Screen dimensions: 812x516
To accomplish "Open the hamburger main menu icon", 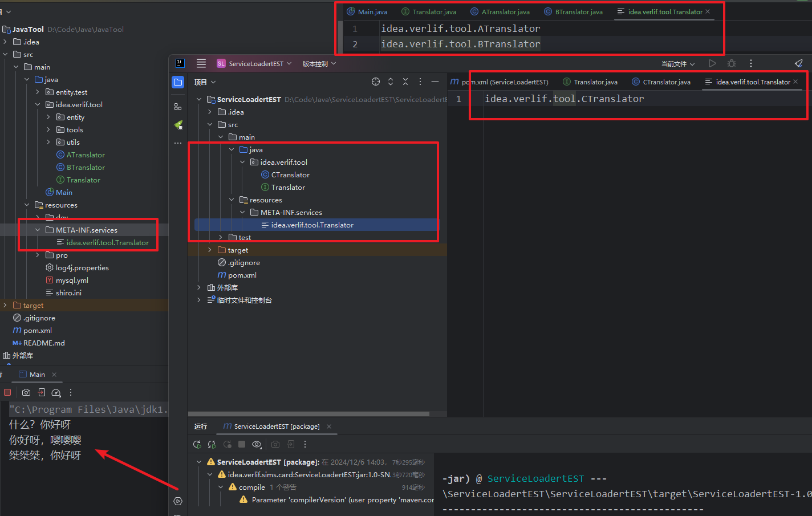I will (x=201, y=63).
